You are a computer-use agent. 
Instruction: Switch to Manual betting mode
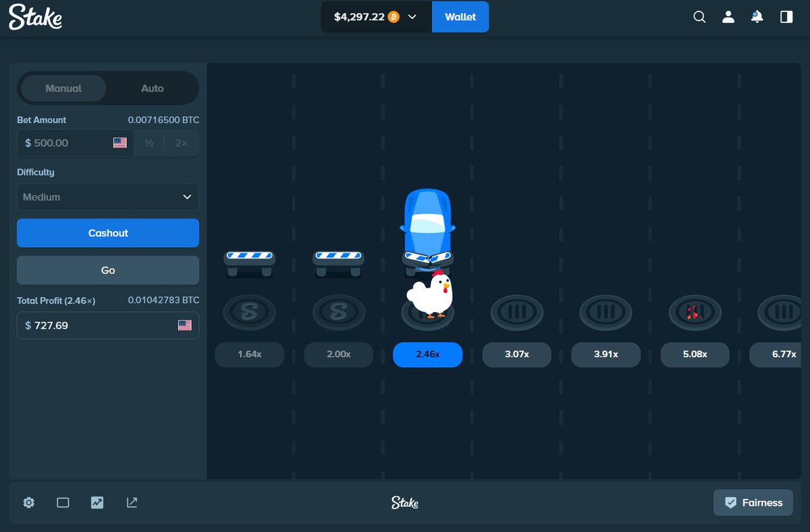click(x=63, y=88)
